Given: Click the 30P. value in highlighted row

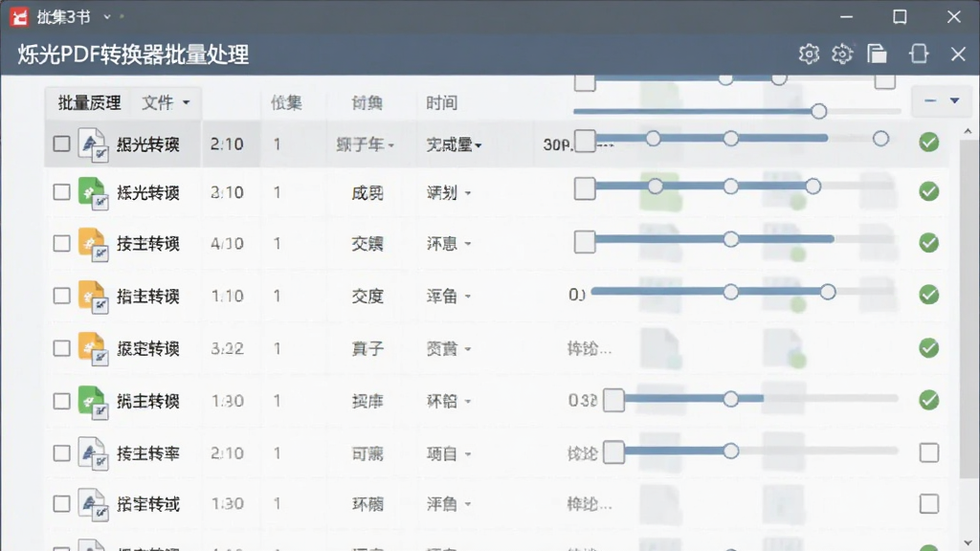Looking at the screenshot, I should tap(557, 145).
